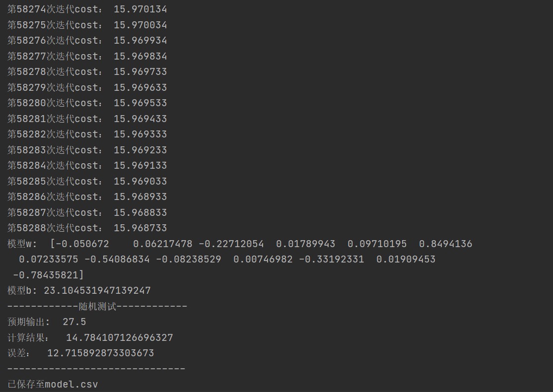Select the expected output 27.5
The height and width of the screenshot is (392, 553).
tap(74, 322)
